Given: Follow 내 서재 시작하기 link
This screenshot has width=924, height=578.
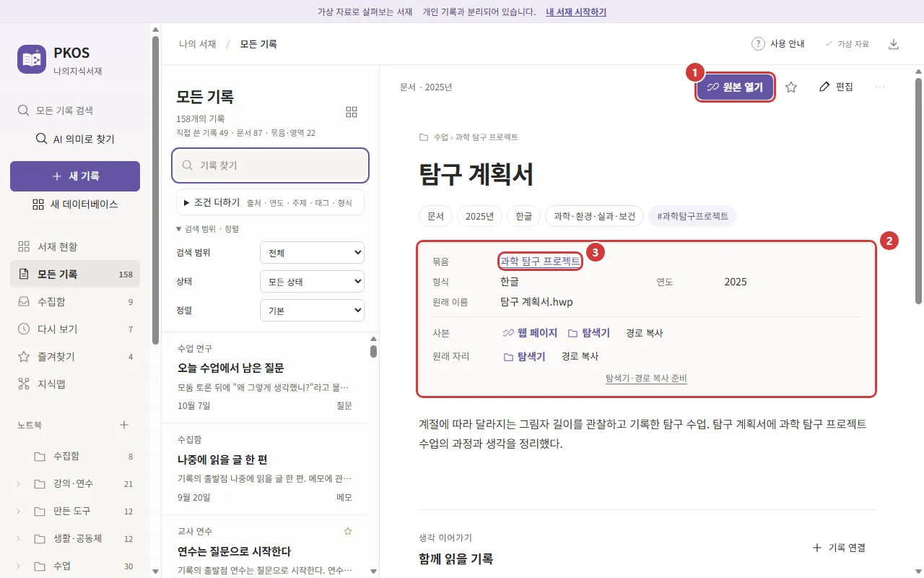Looking at the screenshot, I should 576,12.
